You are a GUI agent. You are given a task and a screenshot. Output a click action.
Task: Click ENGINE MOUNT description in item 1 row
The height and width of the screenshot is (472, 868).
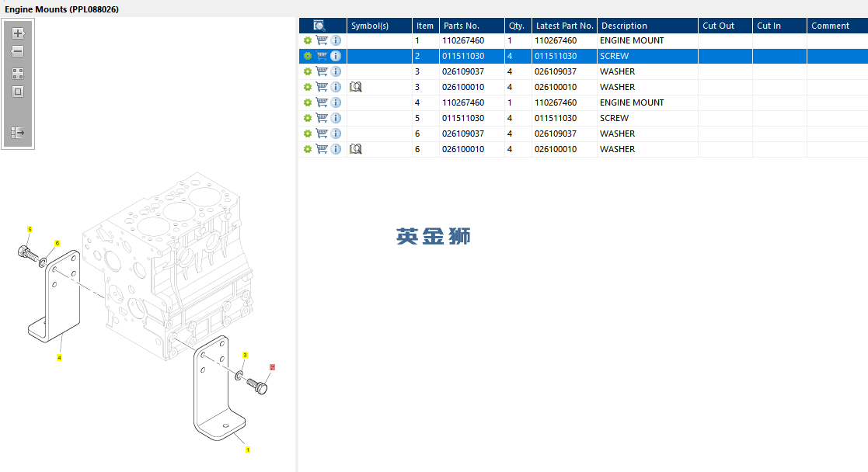point(632,40)
